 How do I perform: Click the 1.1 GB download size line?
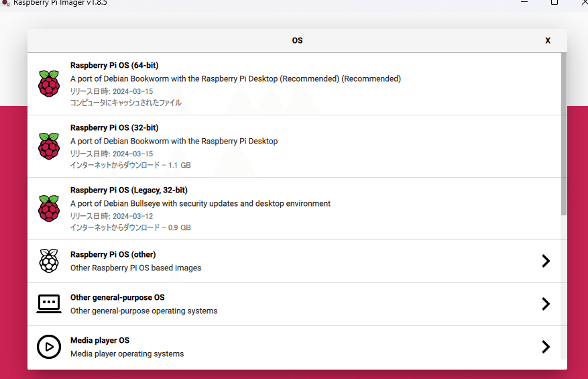point(131,165)
